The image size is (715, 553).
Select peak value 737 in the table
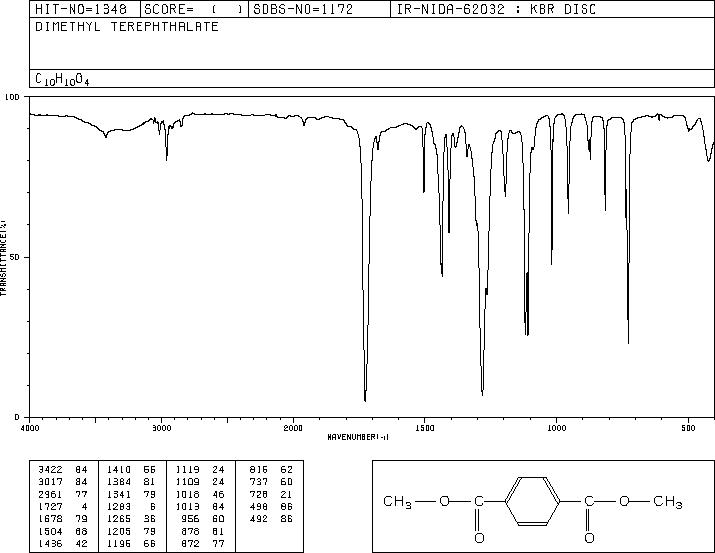point(259,482)
